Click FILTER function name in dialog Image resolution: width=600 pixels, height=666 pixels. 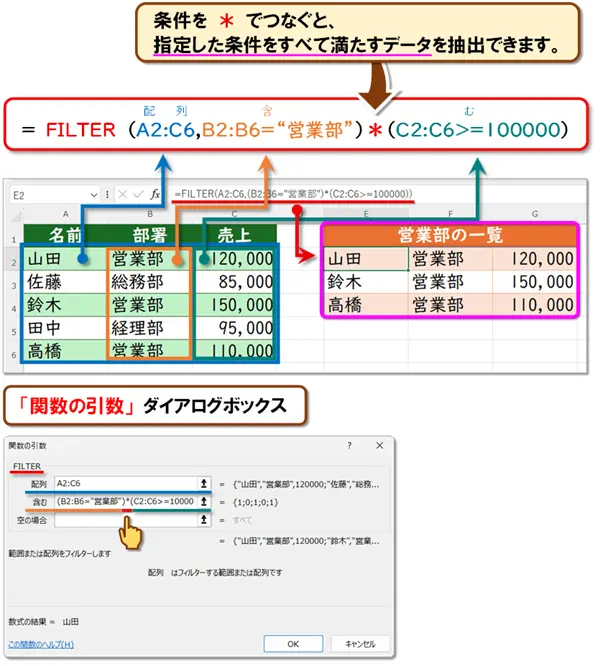[27, 466]
